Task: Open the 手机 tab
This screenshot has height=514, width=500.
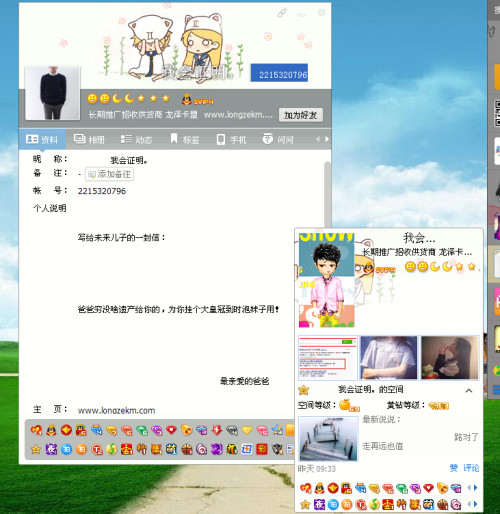Action: (232, 139)
